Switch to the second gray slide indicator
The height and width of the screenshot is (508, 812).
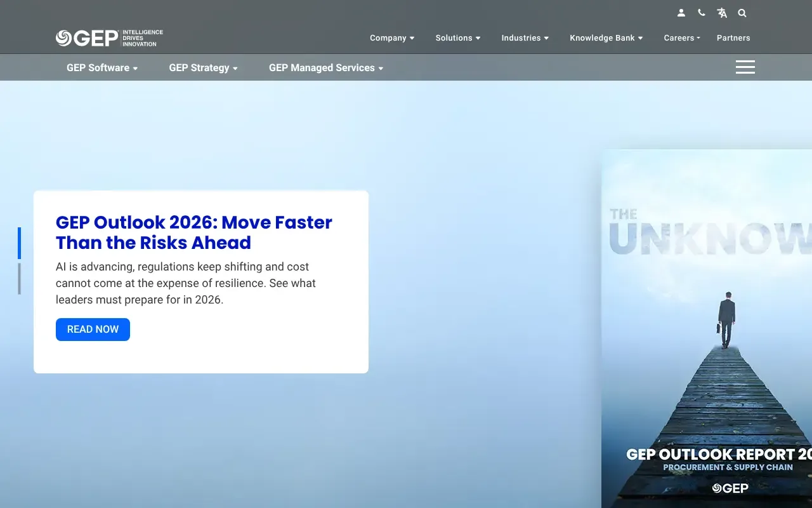[19, 279]
